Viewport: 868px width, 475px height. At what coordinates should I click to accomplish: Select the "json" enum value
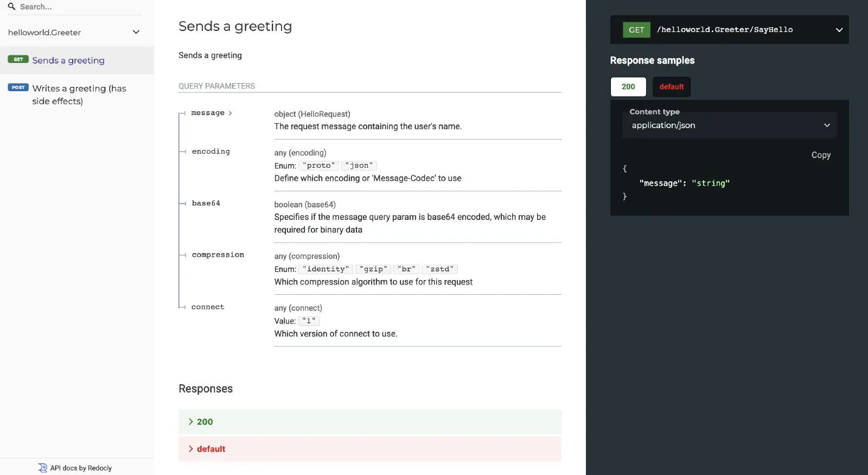[x=359, y=166]
